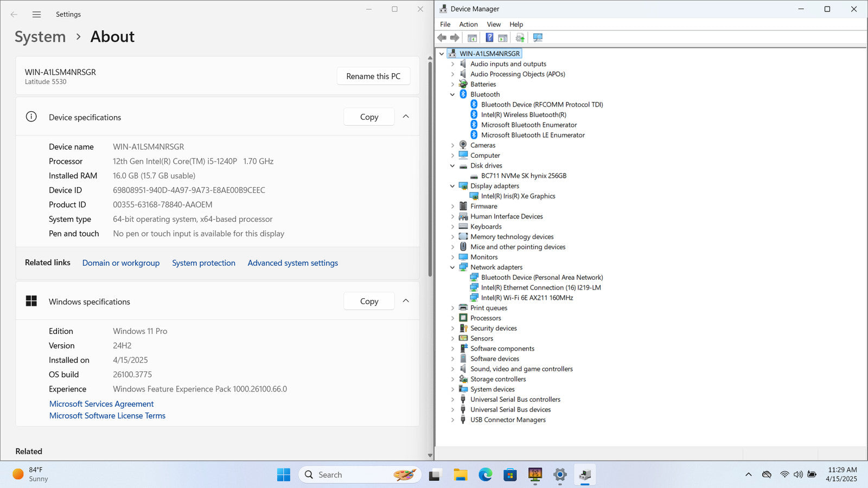
Task: Open Advanced system settings link
Action: point(293,263)
